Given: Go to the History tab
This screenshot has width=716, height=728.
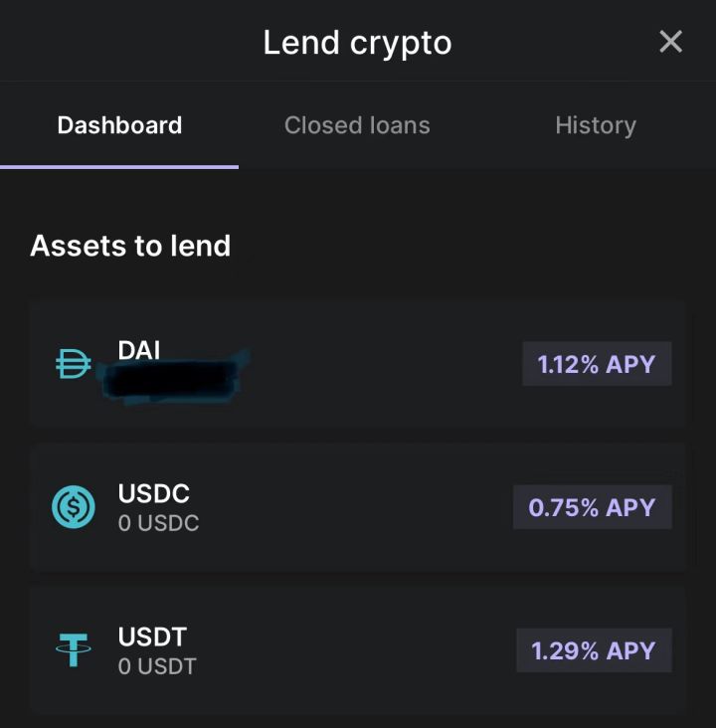Looking at the screenshot, I should pyautogui.click(x=595, y=125).
